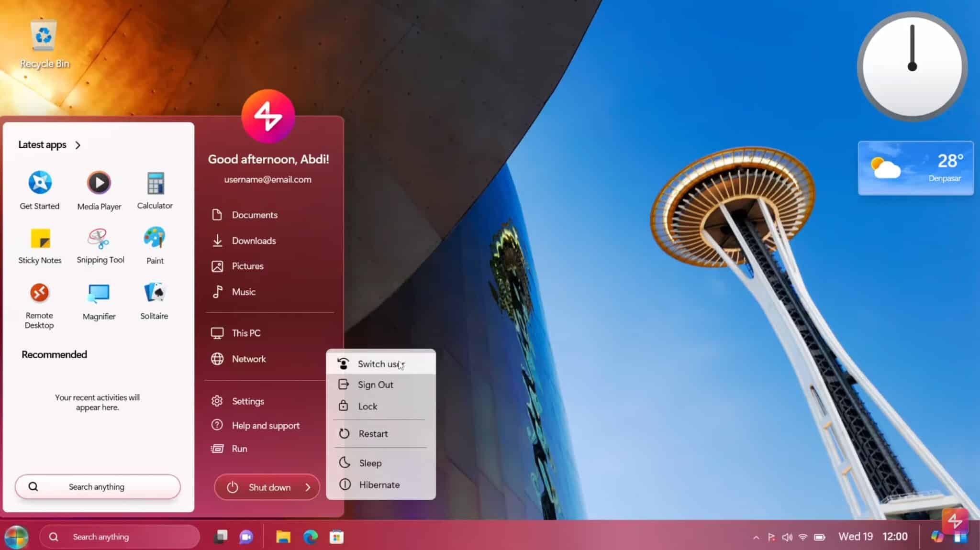This screenshot has height=550, width=980.
Task: Choose Hibernate from the context menu
Action: coord(379,484)
